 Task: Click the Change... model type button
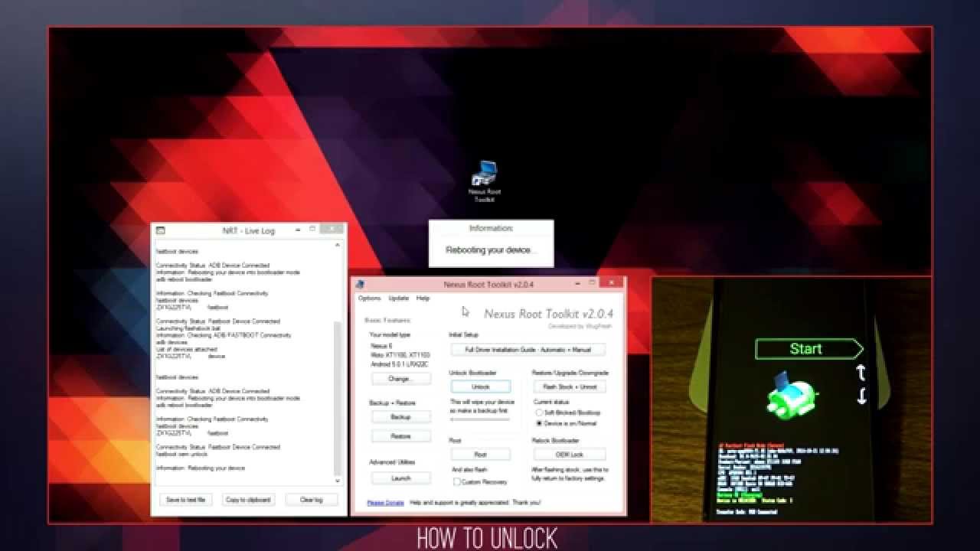[400, 379]
